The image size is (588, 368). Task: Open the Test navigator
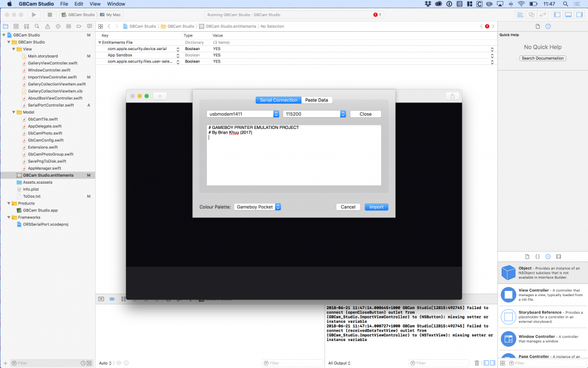click(58, 26)
